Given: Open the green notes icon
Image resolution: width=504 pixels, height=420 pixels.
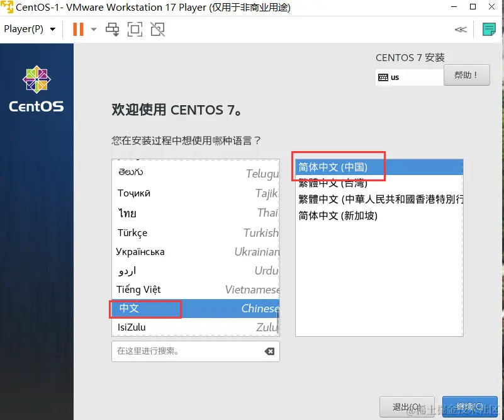Looking at the screenshot, I should tap(489, 29).
